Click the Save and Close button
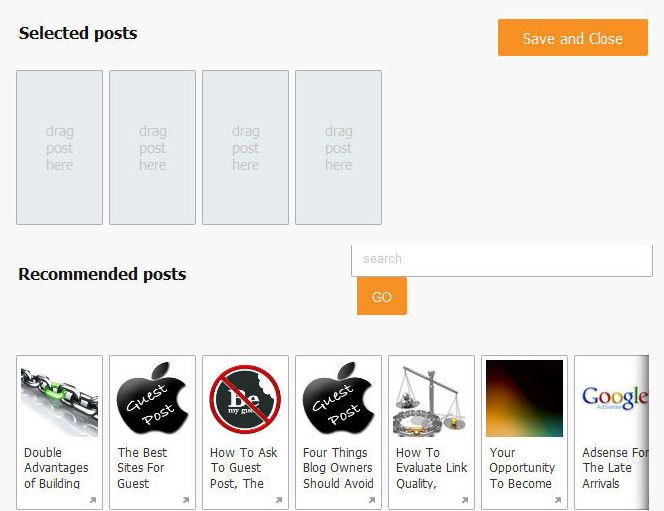The height and width of the screenshot is (511, 664). tap(573, 38)
